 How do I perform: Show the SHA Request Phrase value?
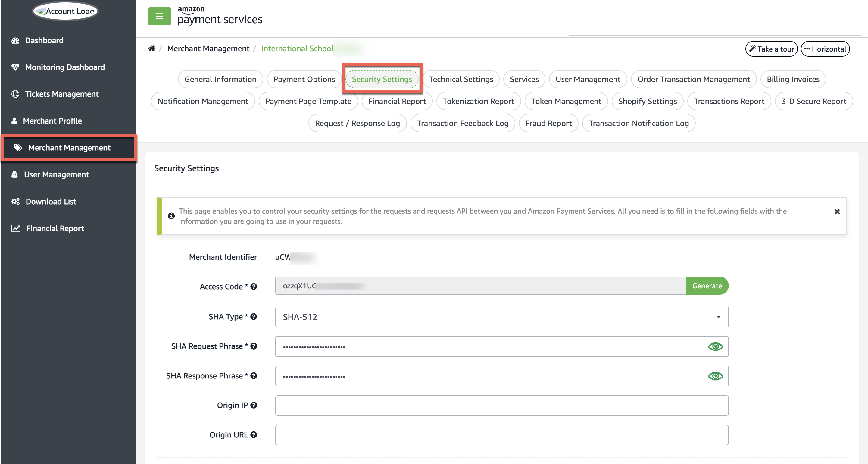click(x=715, y=347)
